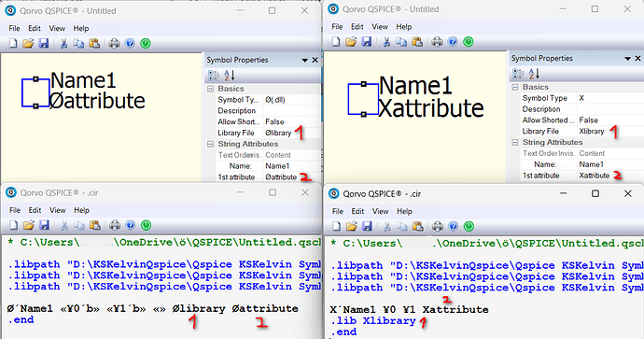Screen dimensions: 644x339
Task: Click Categorized view icon in left Symbol Properties
Action: [x=214, y=76]
